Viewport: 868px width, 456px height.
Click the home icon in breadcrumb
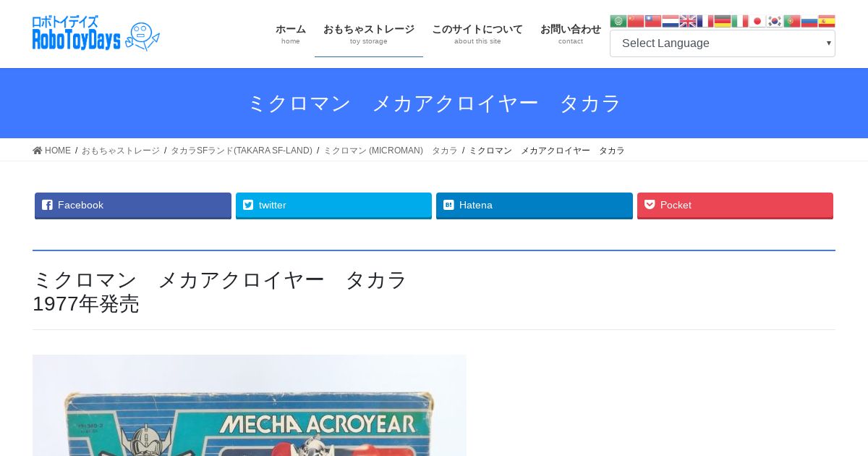pyautogui.click(x=38, y=151)
